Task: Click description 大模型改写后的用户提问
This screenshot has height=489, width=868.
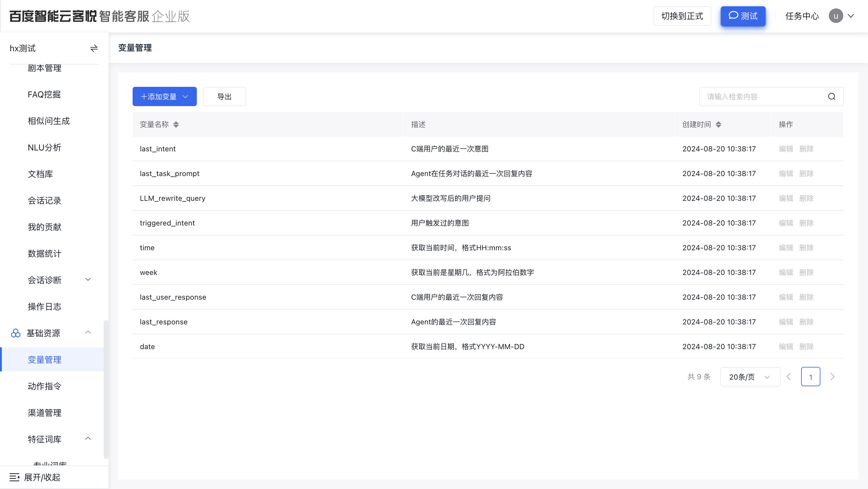Action: tap(451, 198)
